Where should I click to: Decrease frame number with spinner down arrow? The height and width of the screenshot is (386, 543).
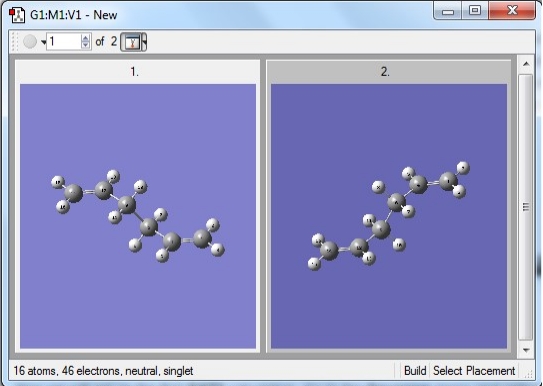[x=86, y=45]
